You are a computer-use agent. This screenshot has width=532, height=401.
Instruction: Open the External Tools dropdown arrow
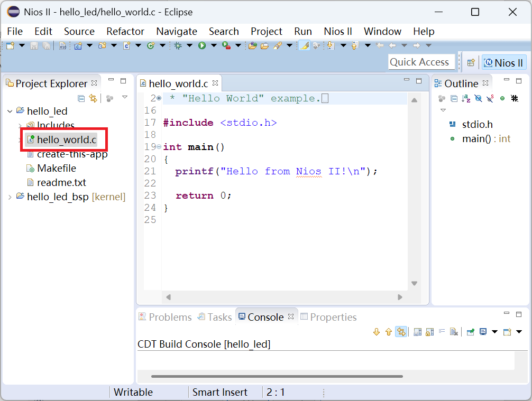[238, 45]
